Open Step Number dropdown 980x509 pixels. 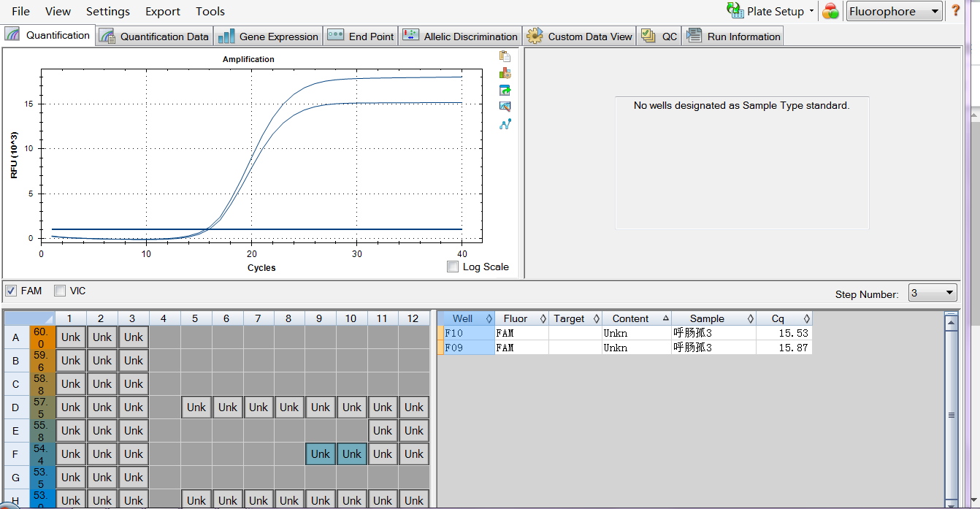coord(933,293)
